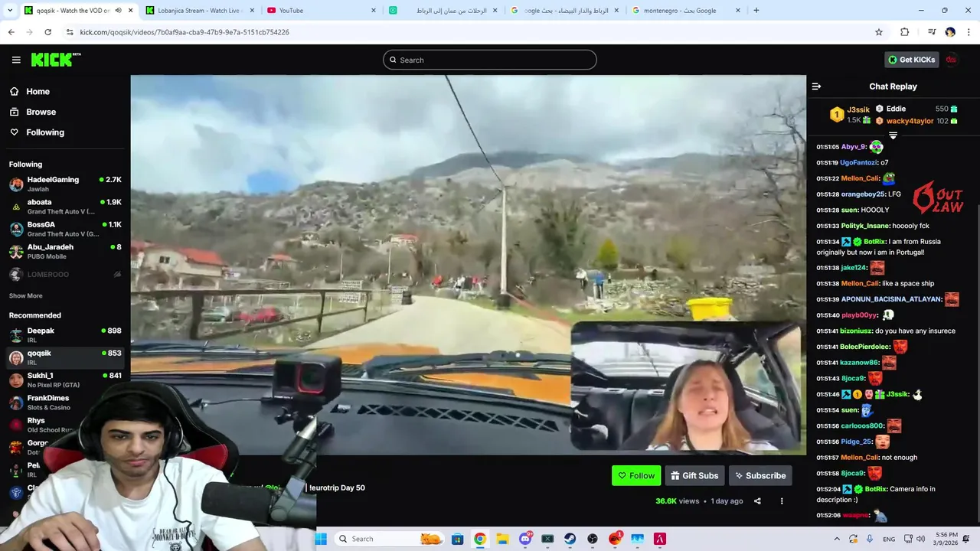This screenshot has width=980, height=551.
Task: Click the KICK logo
Action: pyautogui.click(x=56, y=60)
